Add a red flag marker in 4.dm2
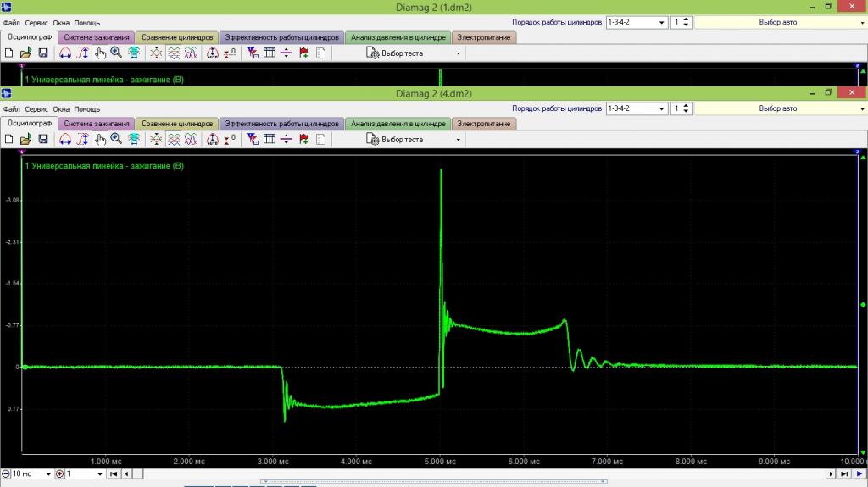Image resolution: width=868 pixels, height=487 pixels. 304,140
